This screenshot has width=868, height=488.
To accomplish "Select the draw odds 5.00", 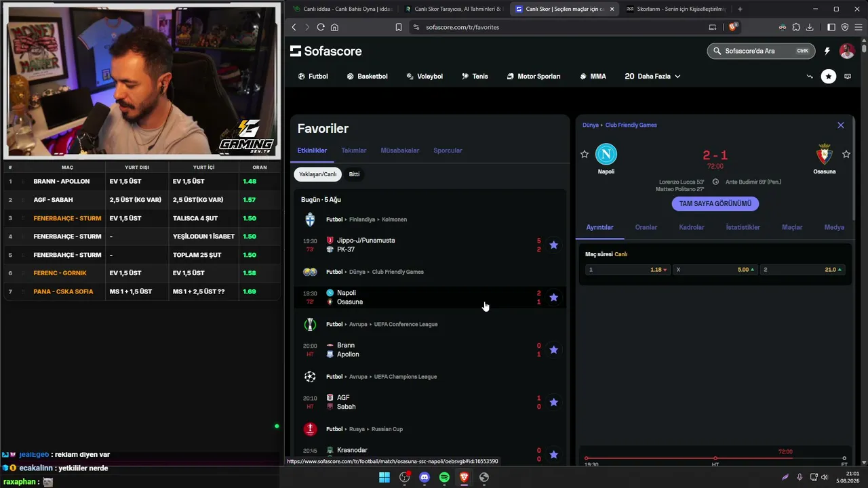I will tap(715, 270).
